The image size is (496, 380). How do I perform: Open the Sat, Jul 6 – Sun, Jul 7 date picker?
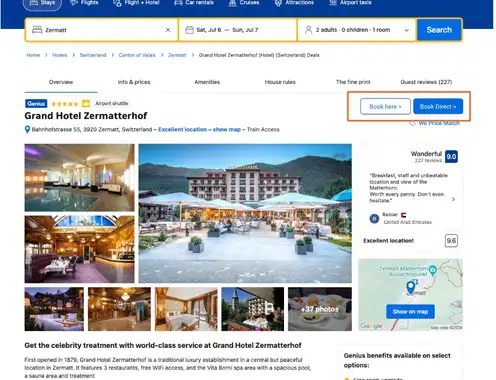coord(238,30)
